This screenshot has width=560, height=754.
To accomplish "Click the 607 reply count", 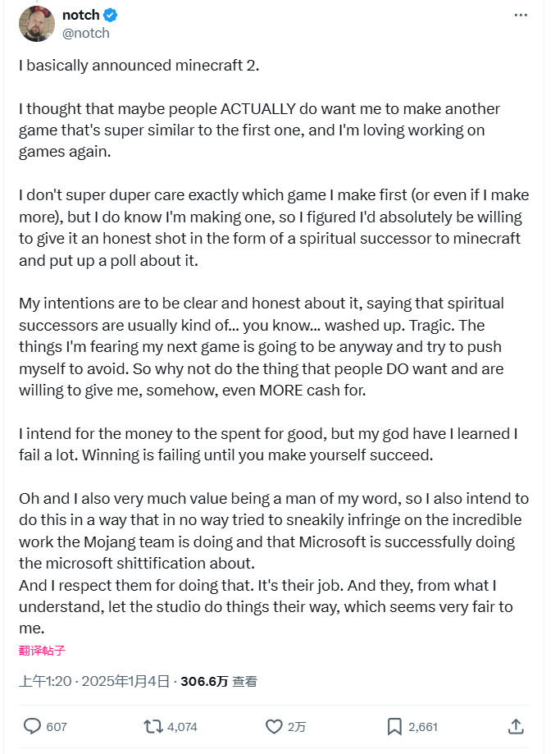I will pyautogui.click(x=57, y=727).
